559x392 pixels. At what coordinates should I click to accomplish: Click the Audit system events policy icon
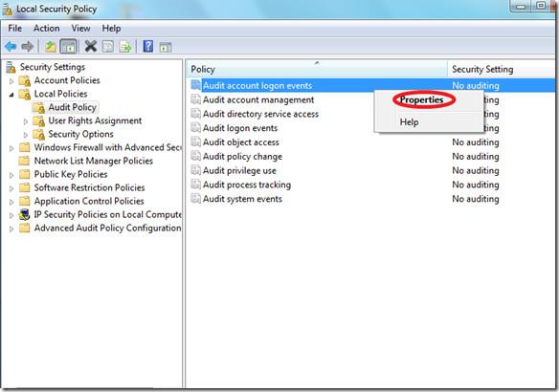pyautogui.click(x=195, y=199)
